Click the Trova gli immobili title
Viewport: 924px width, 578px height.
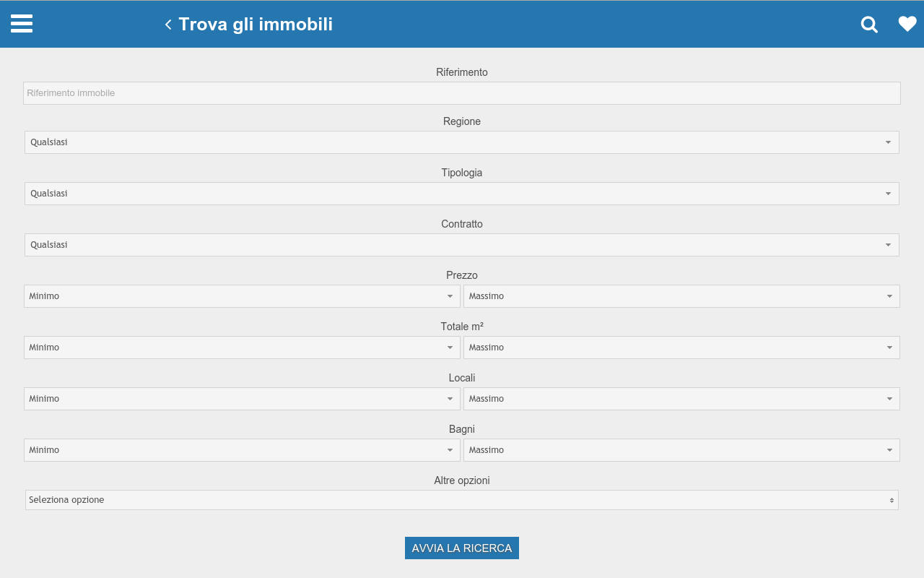click(256, 25)
